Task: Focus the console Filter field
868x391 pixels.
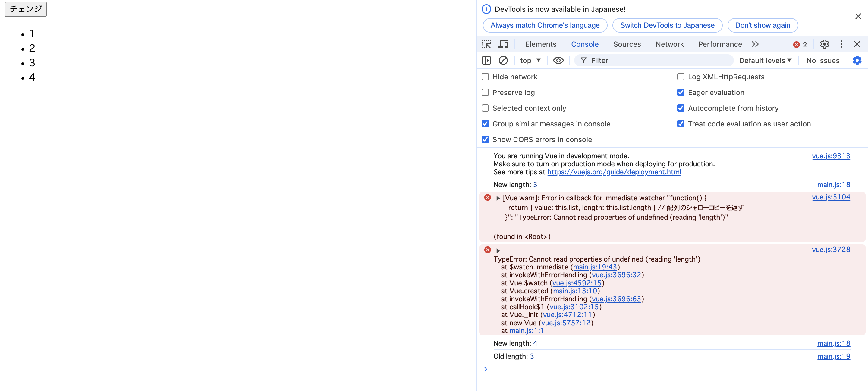Action: tap(654, 60)
